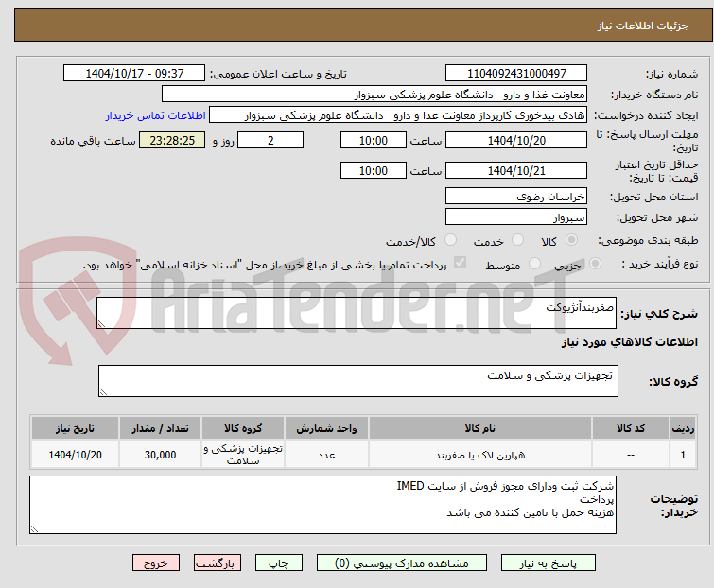The width and height of the screenshot is (714, 588).
Task: Click the remaining days field showing 2
Action: [270, 140]
